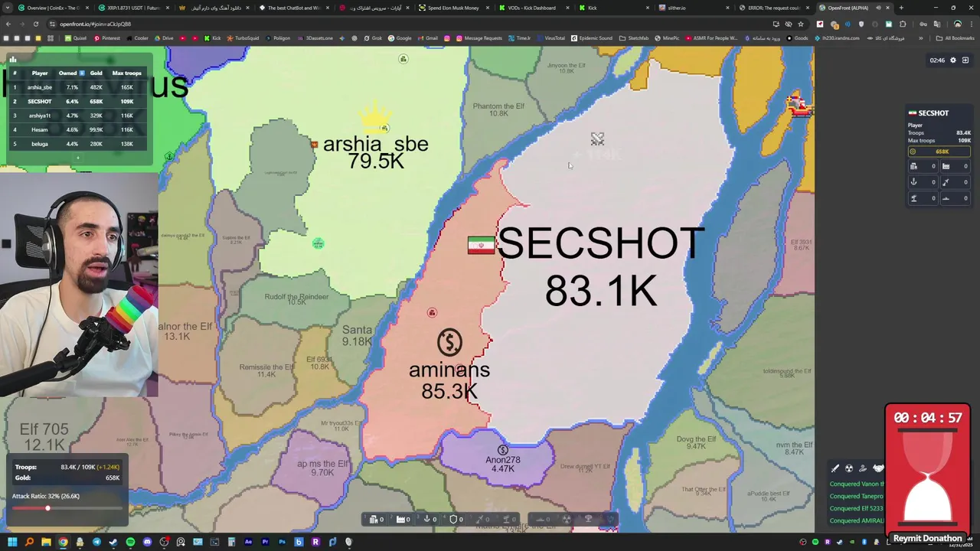Open Epidemic Sound bookmark

(591, 38)
